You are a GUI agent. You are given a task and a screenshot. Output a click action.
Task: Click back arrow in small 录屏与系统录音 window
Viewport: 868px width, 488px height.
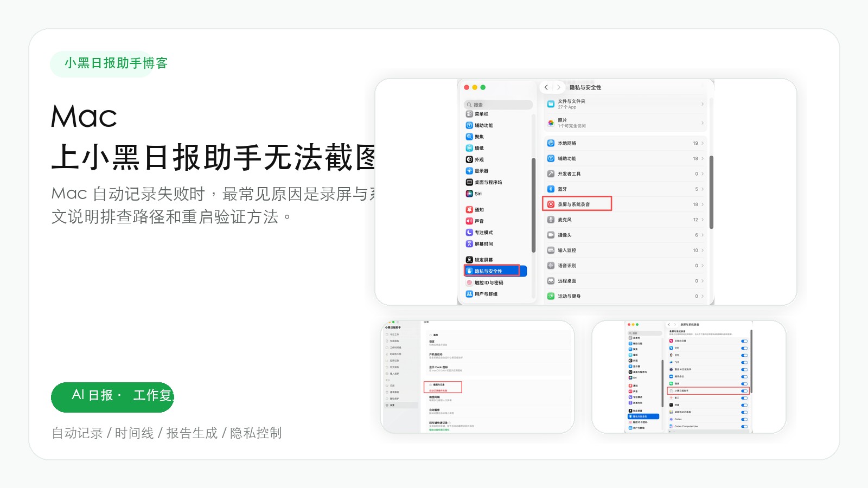(x=669, y=325)
